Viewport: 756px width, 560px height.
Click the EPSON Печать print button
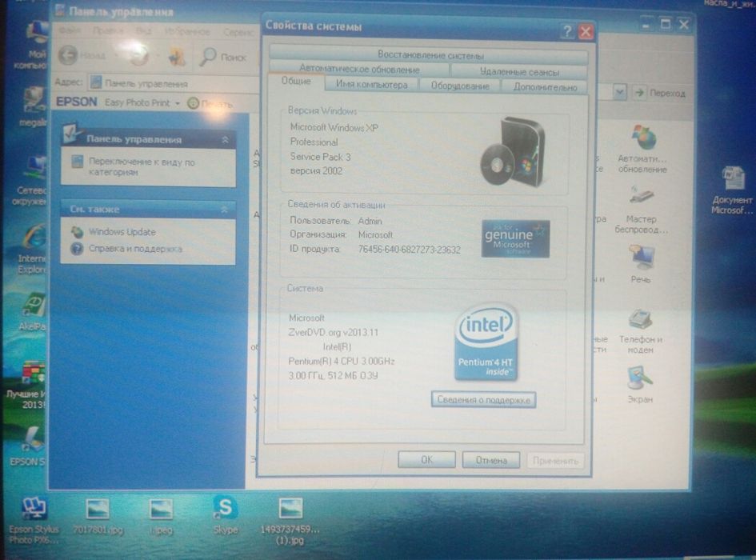(x=210, y=103)
